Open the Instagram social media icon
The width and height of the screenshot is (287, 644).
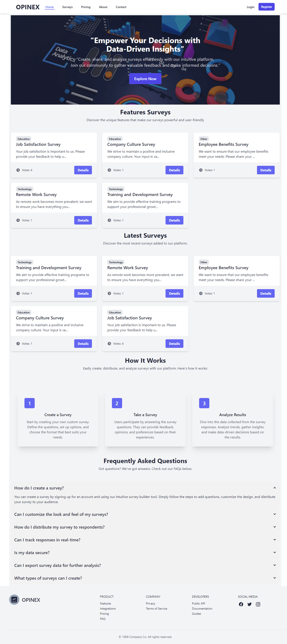coord(258,604)
